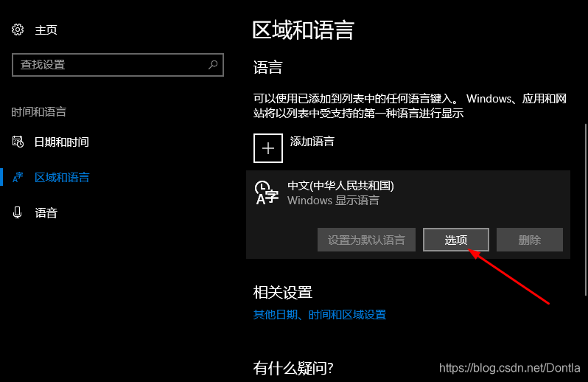Click the plus icon to add language
Image resolution: width=588 pixels, height=382 pixels.
click(x=268, y=148)
